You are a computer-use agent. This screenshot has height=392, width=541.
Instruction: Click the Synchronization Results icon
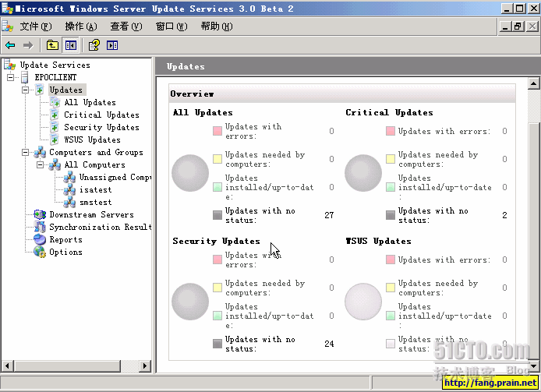[40, 227]
